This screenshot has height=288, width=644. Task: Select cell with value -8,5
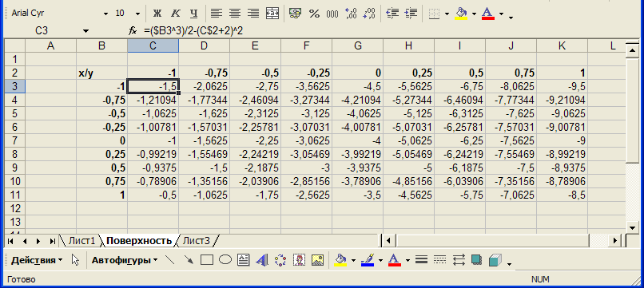point(562,195)
